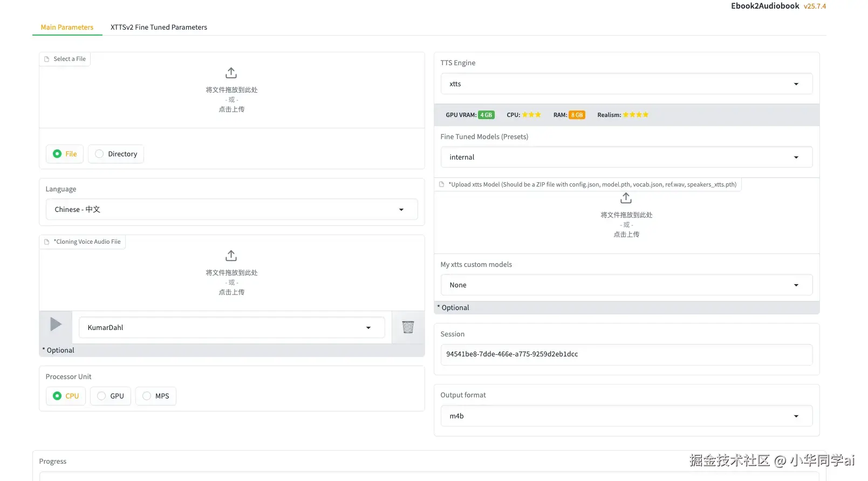Screen dimensions: 868x481
Task: Switch to Main Parameters tab
Action: [x=67, y=27]
